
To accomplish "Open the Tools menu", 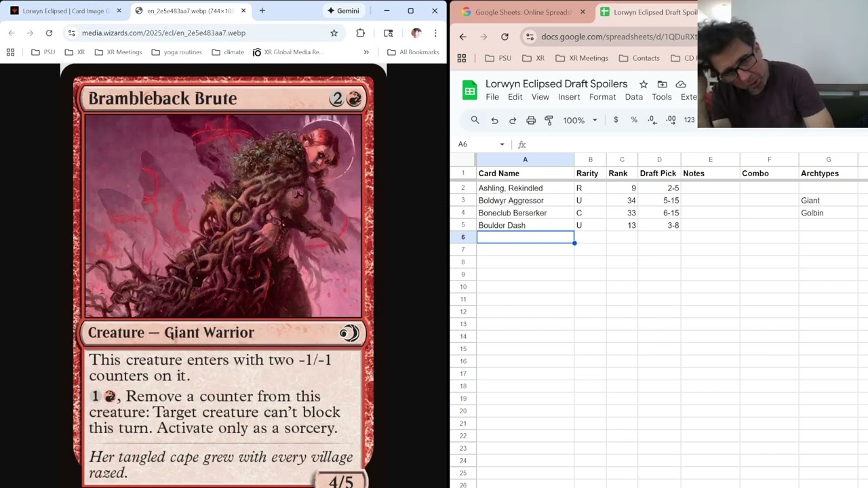I will pyautogui.click(x=662, y=97).
